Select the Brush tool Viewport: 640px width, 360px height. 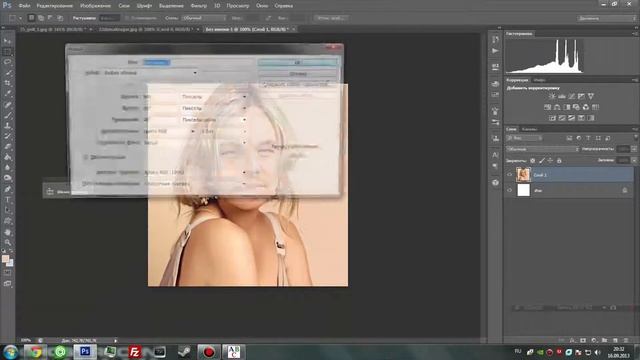7,115
